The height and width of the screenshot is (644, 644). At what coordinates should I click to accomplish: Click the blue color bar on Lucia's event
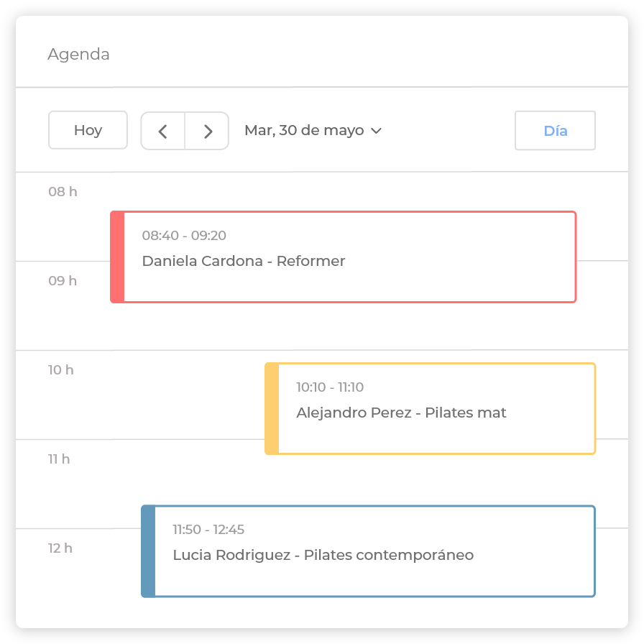tap(148, 551)
